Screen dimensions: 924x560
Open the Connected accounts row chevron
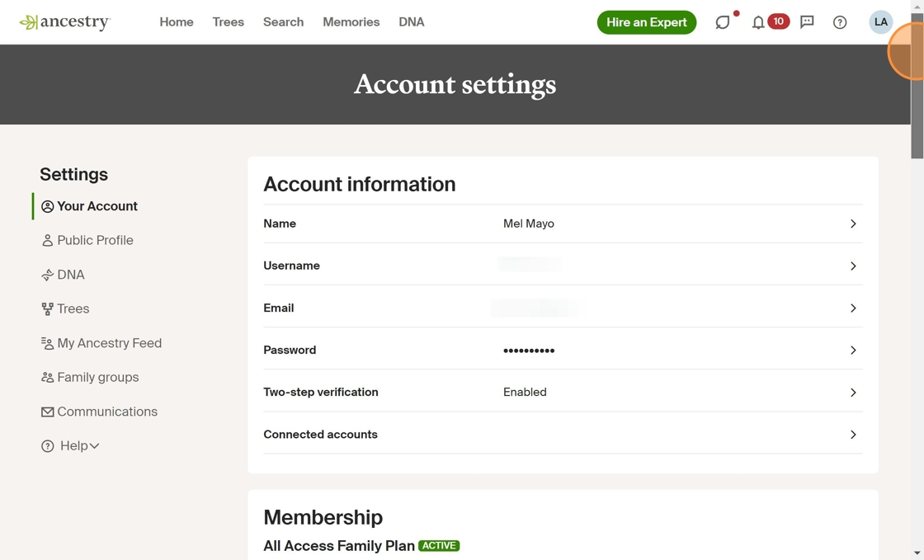tap(853, 435)
